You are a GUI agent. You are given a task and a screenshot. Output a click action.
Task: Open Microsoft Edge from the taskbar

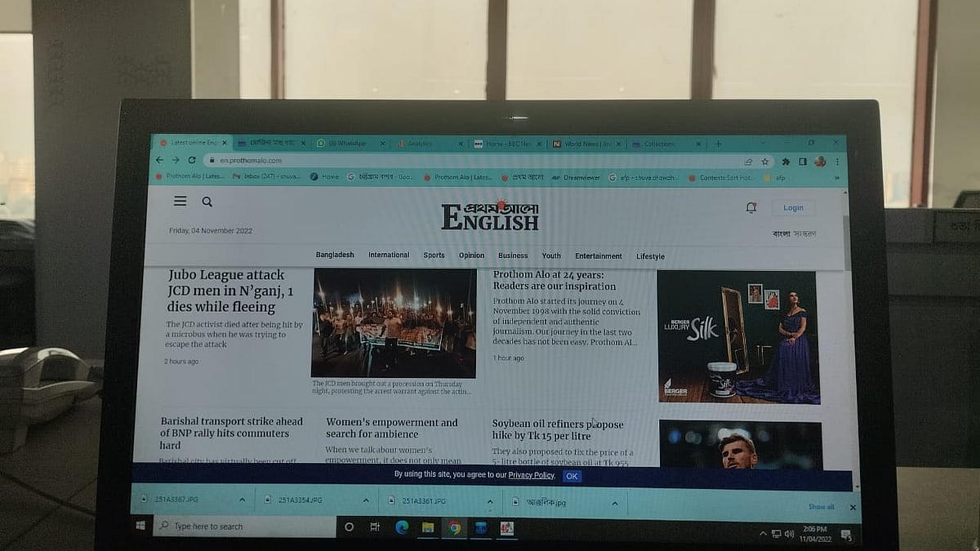402,527
